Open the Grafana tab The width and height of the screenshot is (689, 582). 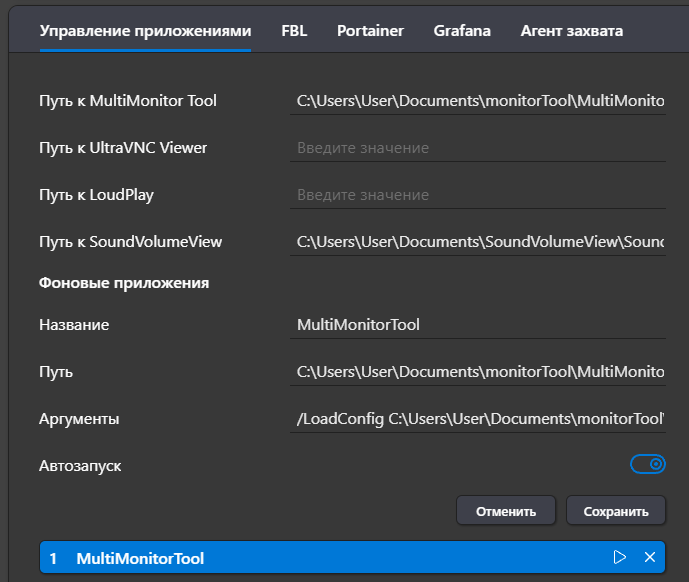coord(462,31)
